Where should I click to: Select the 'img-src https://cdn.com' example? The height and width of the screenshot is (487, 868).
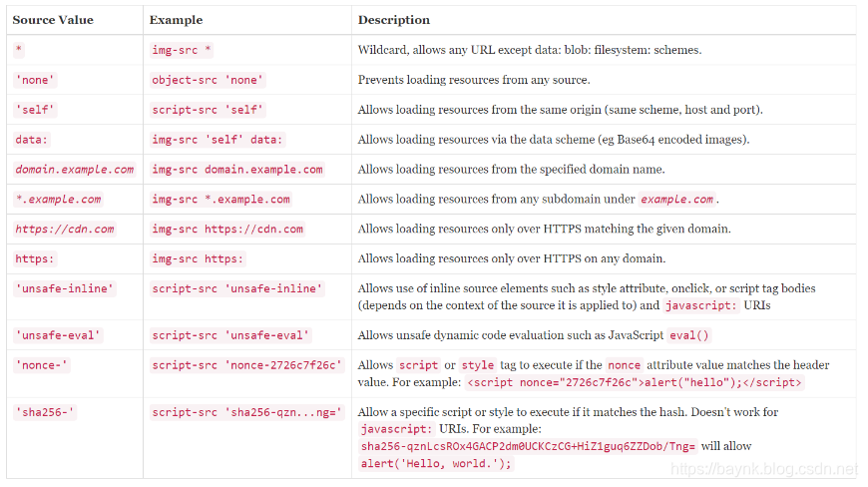227,230
